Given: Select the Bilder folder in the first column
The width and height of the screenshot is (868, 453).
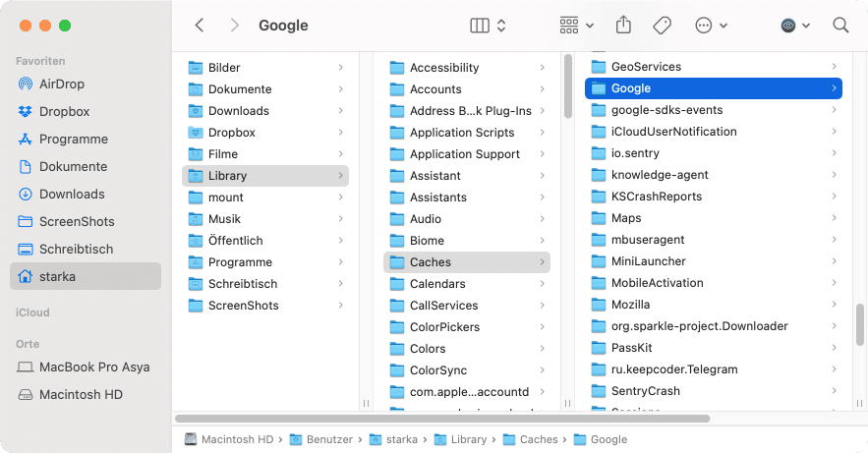Looking at the screenshot, I should click(x=265, y=68).
